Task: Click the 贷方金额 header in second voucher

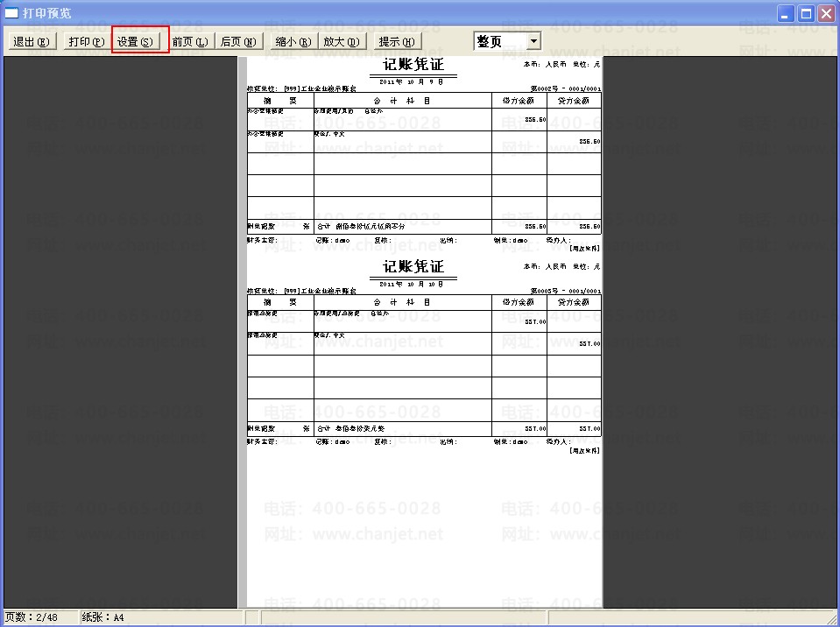Action: click(574, 302)
